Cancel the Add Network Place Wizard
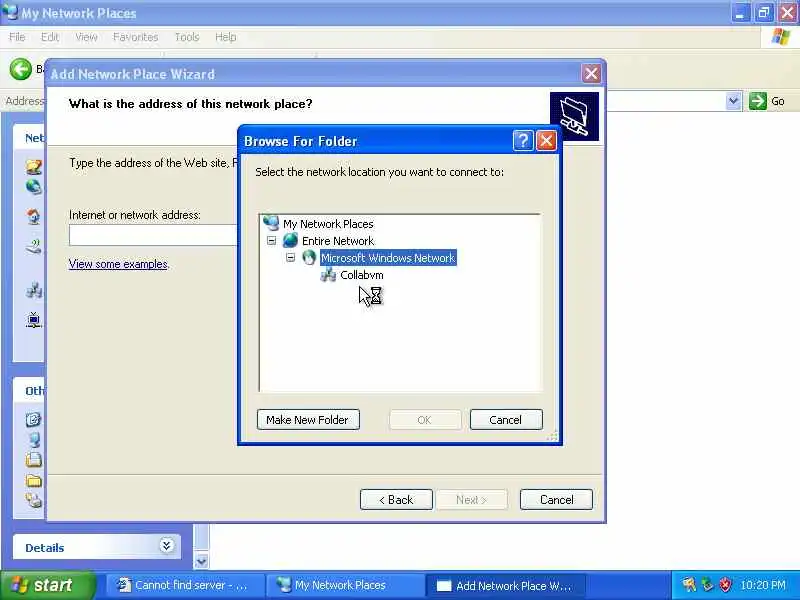 [x=556, y=499]
